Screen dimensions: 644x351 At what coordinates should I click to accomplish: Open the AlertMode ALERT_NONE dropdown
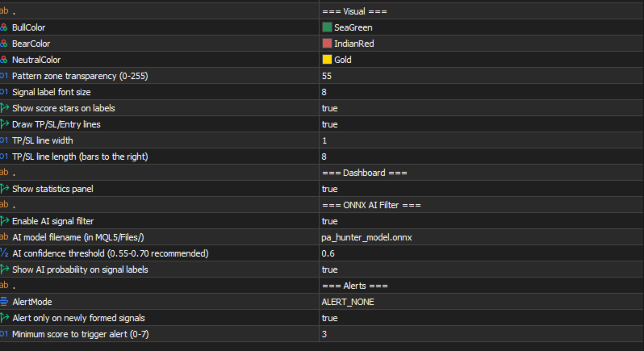coord(347,302)
